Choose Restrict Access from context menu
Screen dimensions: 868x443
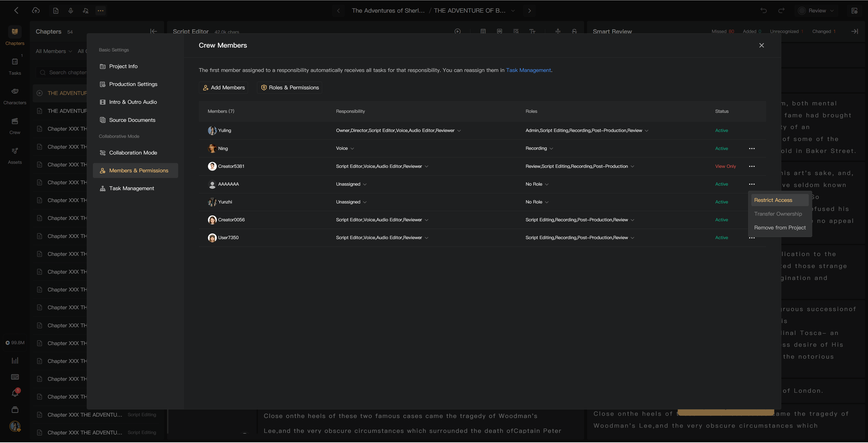tap(780, 200)
